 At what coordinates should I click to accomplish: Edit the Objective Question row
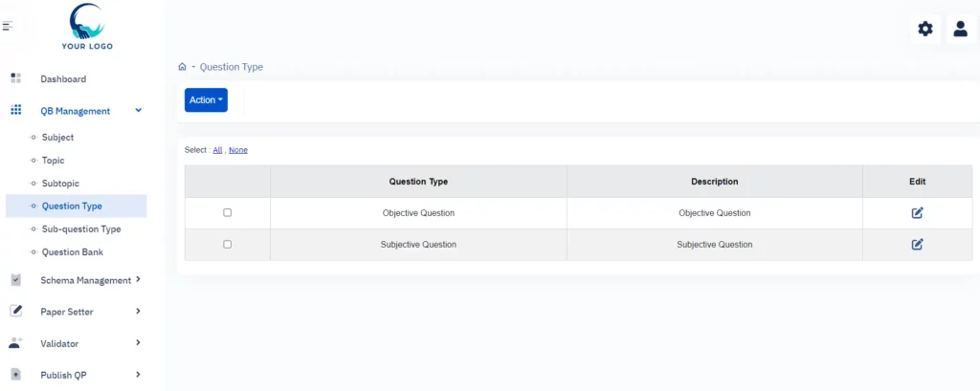(x=917, y=213)
